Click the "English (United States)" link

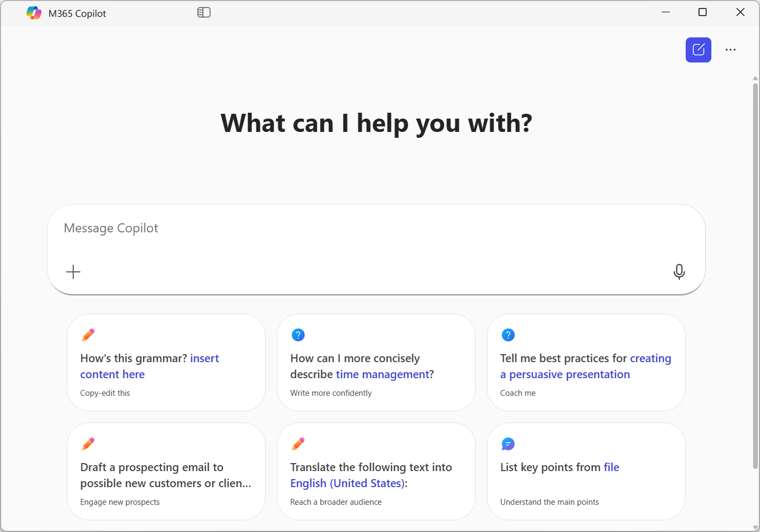pyautogui.click(x=347, y=483)
